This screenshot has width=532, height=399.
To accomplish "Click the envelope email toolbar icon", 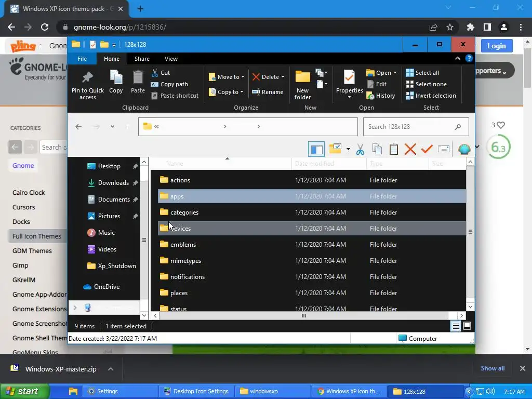I will point(444,149).
